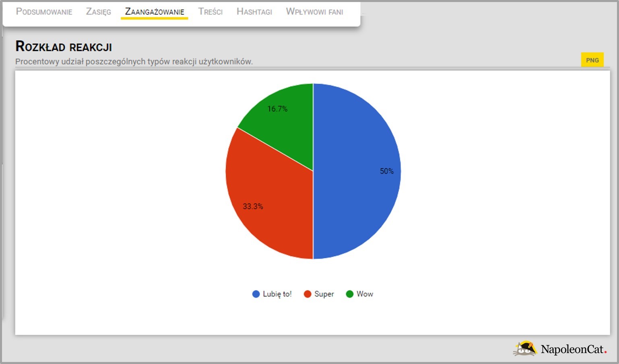The image size is (619, 364).
Task: Open the Hashtagi tab
Action: point(254,12)
